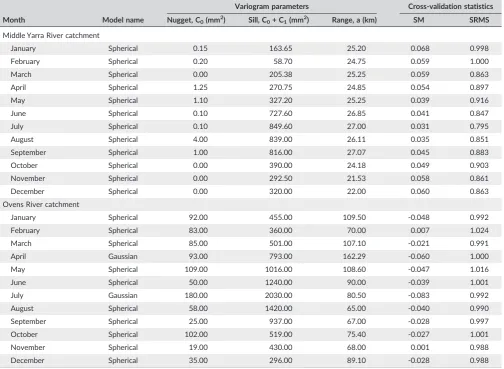
Task: Click range value 24.18
Action: 356,165
